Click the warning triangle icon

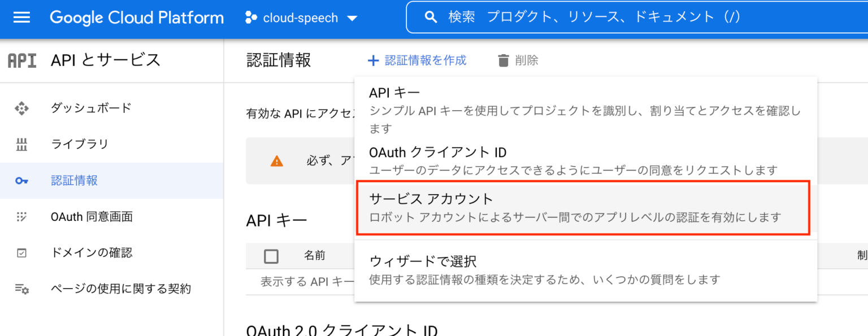[276, 161]
